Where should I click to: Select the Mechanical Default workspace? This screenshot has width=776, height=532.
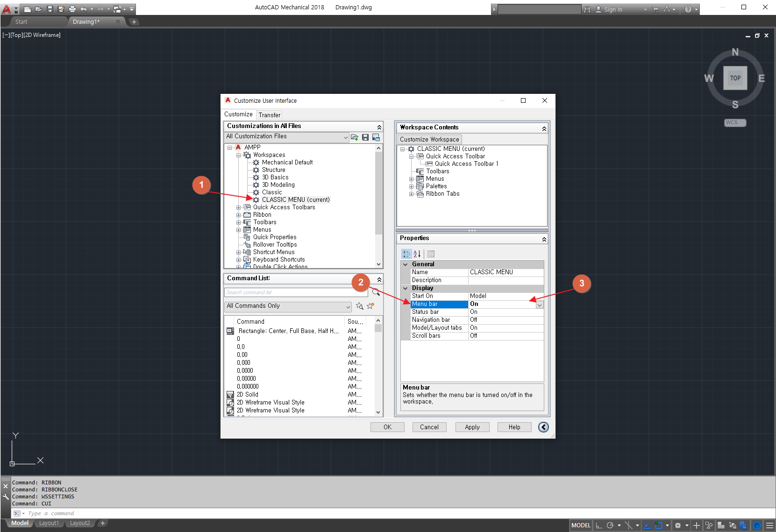click(287, 163)
